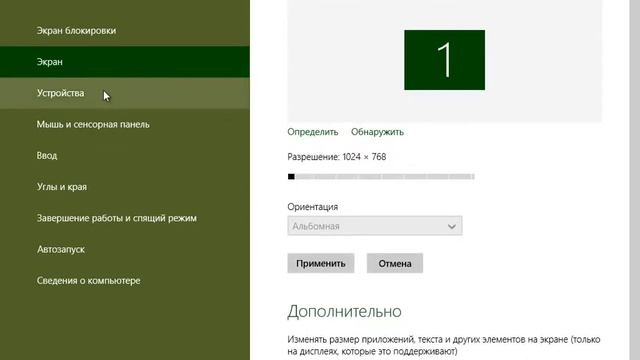Click the Определить link
Image resolution: width=640 pixels, height=360 pixels.
[x=313, y=132]
